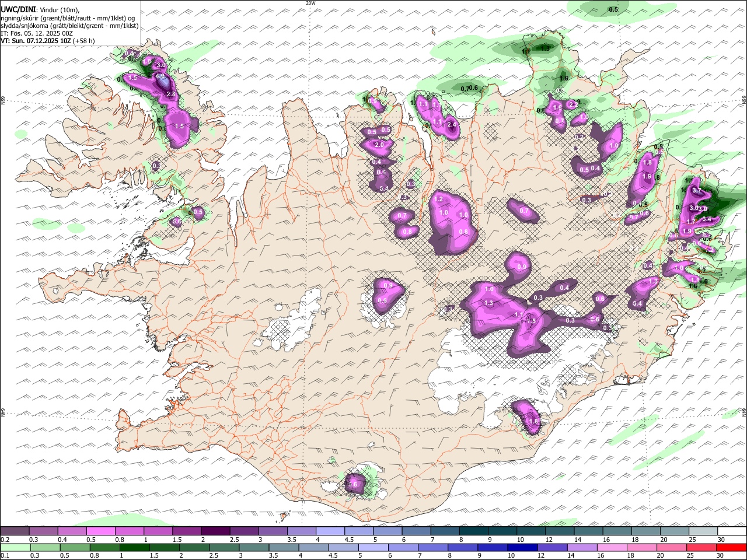The width and height of the screenshot is (747, 560).
Task: Click the '20W' longitude label at the top edge
Action: click(x=310, y=3)
